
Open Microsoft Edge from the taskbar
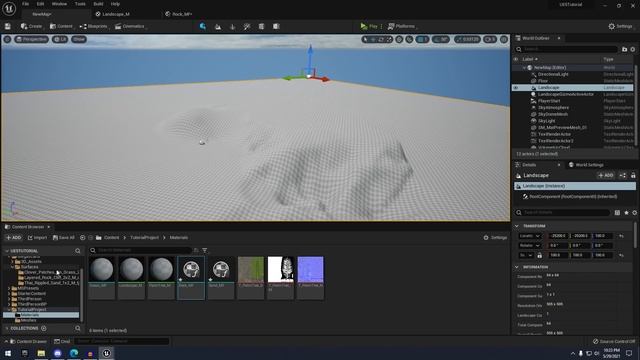(74, 353)
